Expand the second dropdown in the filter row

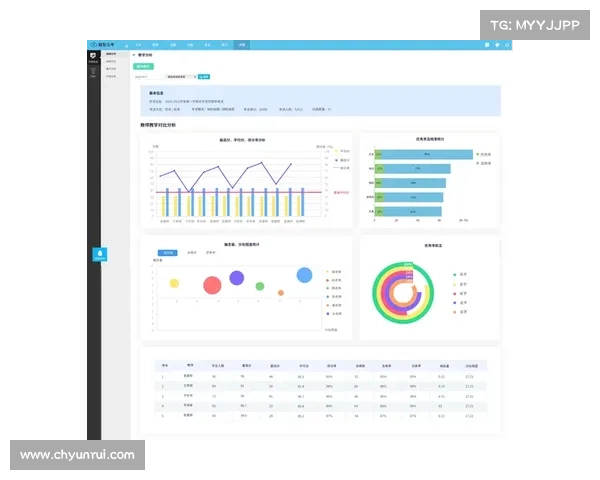(180, 75)
